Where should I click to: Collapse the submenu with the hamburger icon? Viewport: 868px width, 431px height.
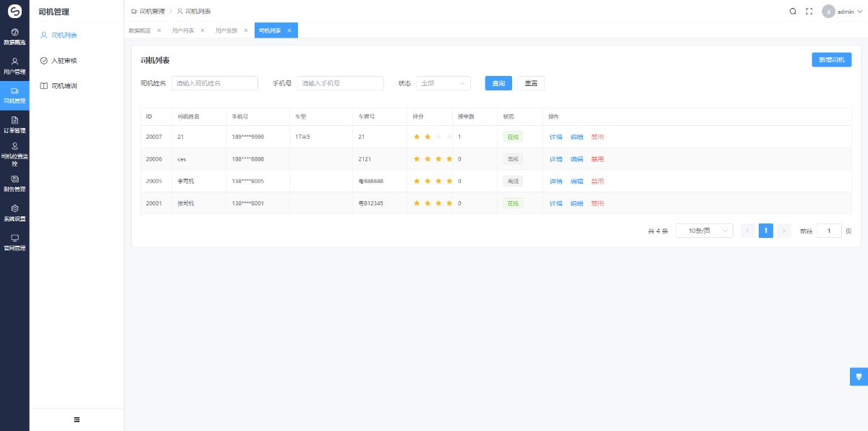tap(77, 419)
